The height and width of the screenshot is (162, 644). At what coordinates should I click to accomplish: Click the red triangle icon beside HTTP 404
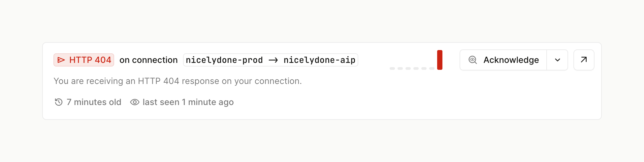61,60
